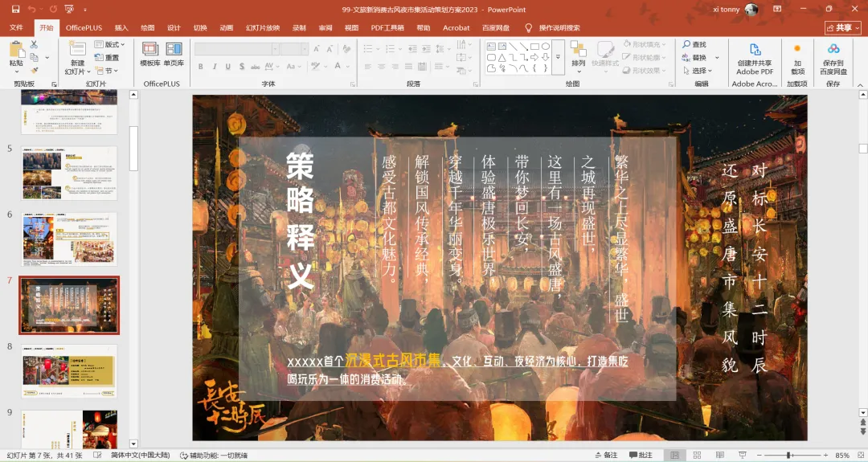Viewport: 868px width, 462px height.
Task: Switch to the 设计 design tab
Action: (x=174, y=27)
